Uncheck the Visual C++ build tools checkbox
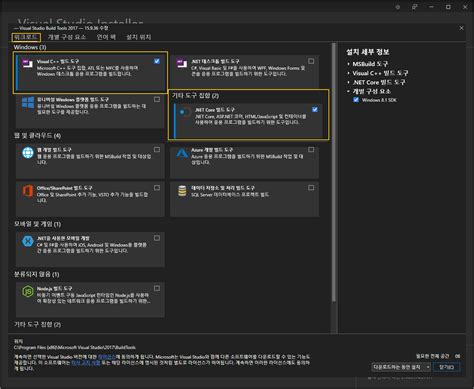This screenshot has width=474, height=389. pos(157,61)
